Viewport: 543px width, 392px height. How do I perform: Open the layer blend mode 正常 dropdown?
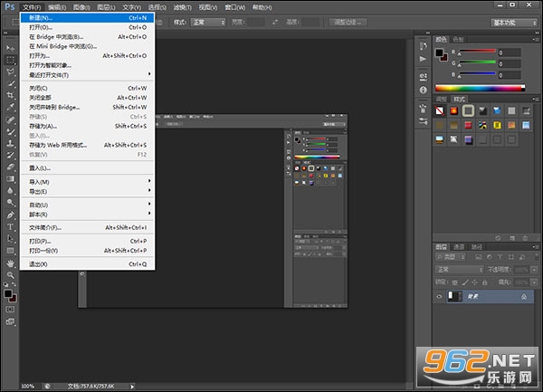459,270
